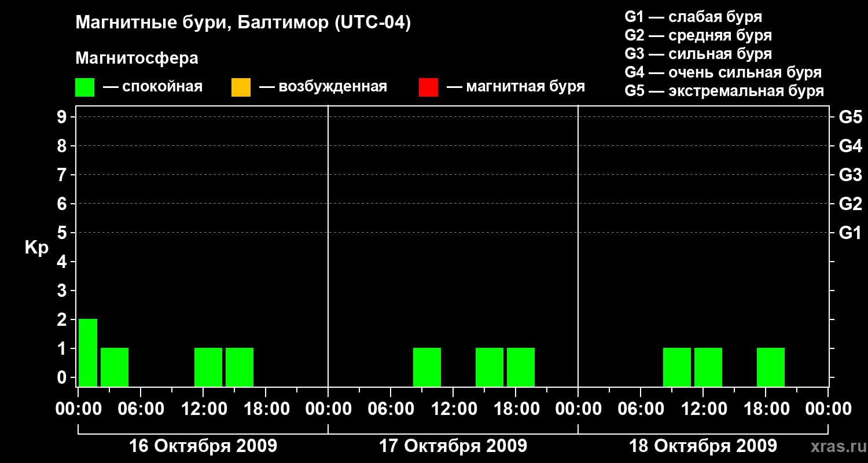This screenshot has width=868, height=463.
Task: Click the 18 October bar starting near 12:00
Action: pos(708,367)
